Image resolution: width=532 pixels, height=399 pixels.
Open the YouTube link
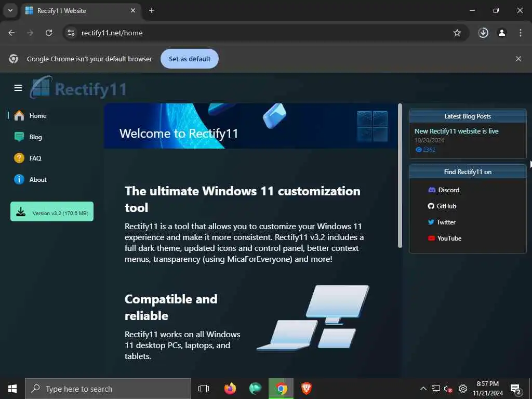pyautogui.click(x=445, y=238)
